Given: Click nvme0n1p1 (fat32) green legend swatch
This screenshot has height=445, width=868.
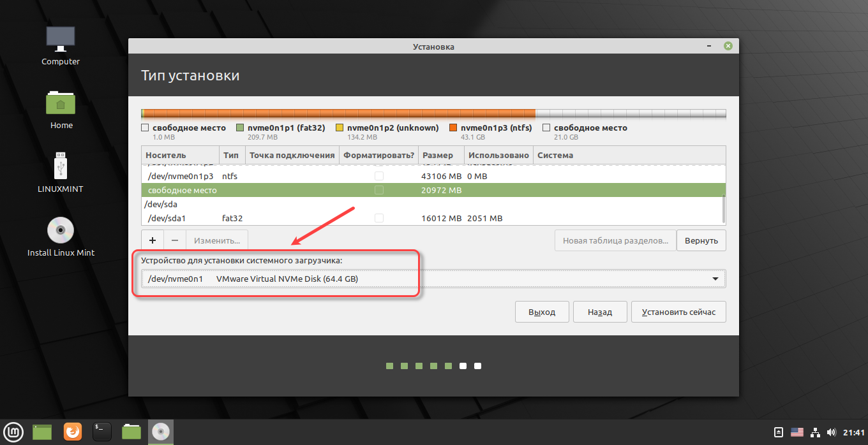Looking at the screenshot, I should 241,128.
